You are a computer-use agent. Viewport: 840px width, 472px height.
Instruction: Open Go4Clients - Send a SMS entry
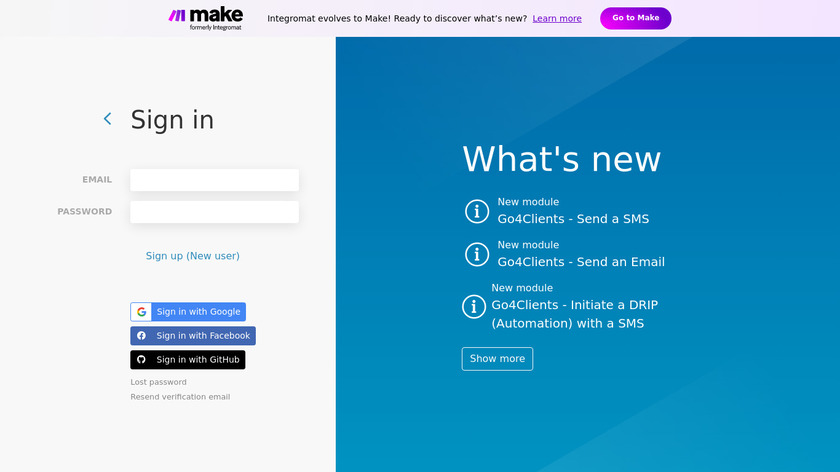(x=573, y=219)
